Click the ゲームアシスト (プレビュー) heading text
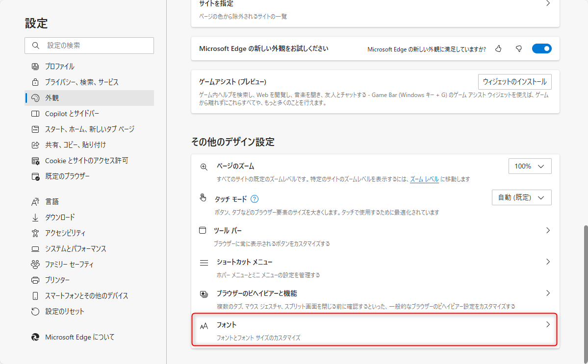The image size is (588, 364). pyautogui.click(x=232, y=82)
